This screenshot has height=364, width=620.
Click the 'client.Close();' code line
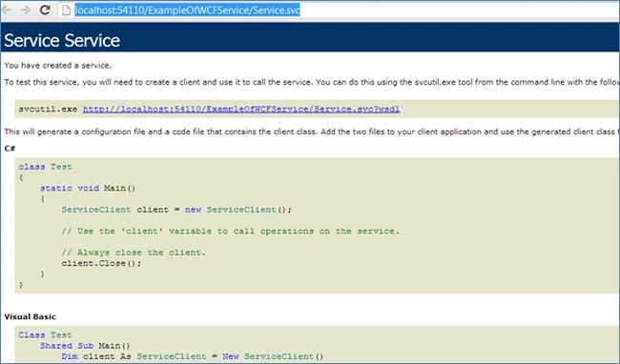pyautogui.click(x=101, y=263)
